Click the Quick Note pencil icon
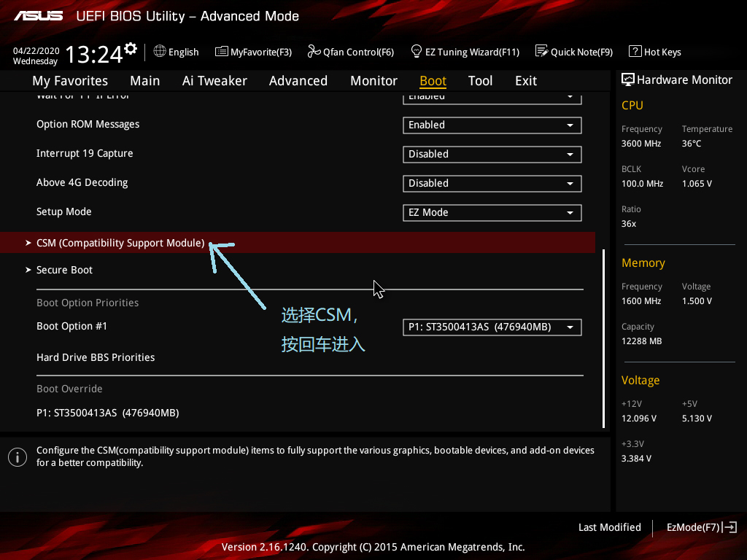Screen dimensions: 747x560 (x=542, y=51)
